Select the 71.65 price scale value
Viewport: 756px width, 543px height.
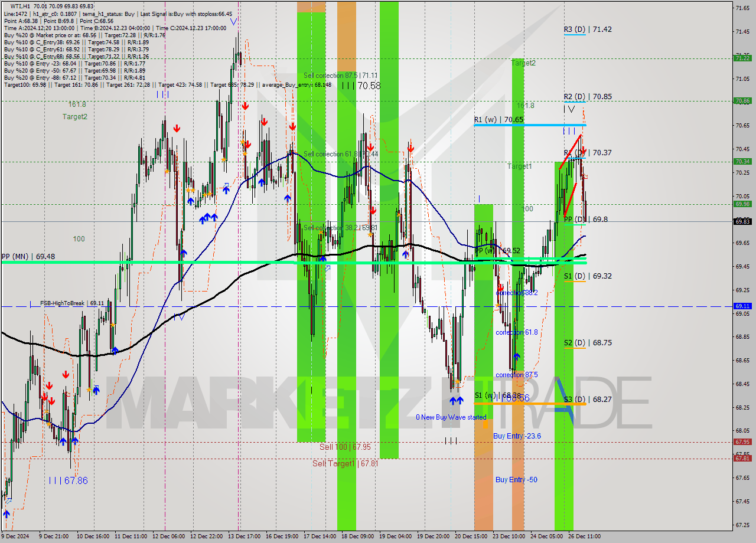(x=743, y=8)
